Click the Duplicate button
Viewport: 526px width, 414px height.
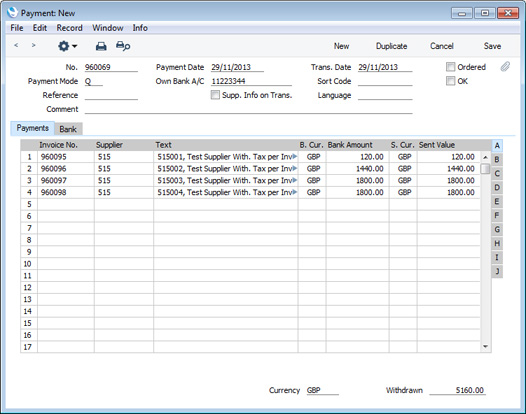(391, 46)
